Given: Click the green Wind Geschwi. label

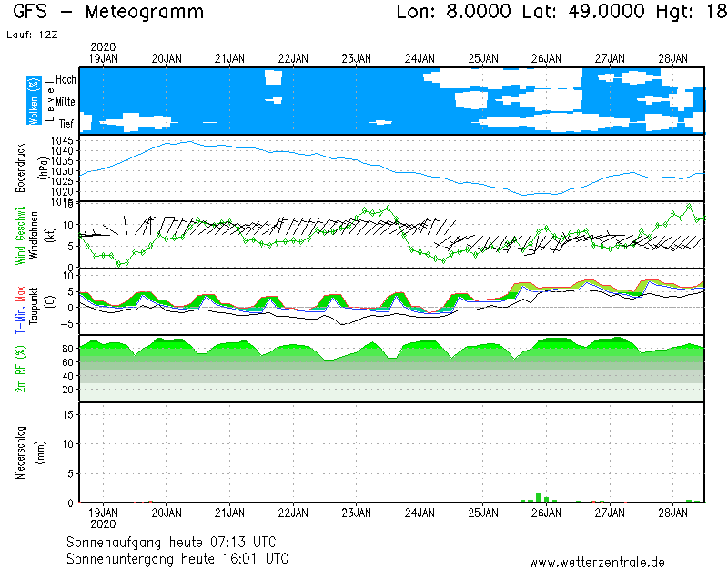Looking at the screenshot, I should (21, 233).
